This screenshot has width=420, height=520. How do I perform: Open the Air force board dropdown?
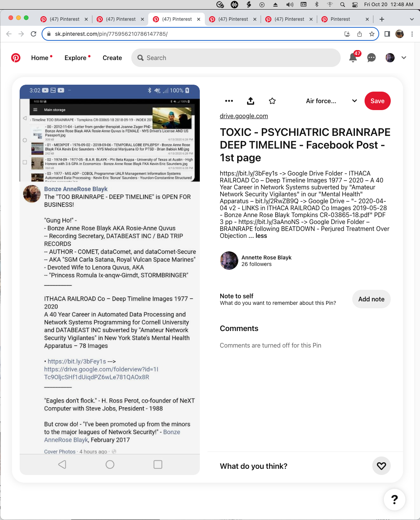[x=331, y=101]
